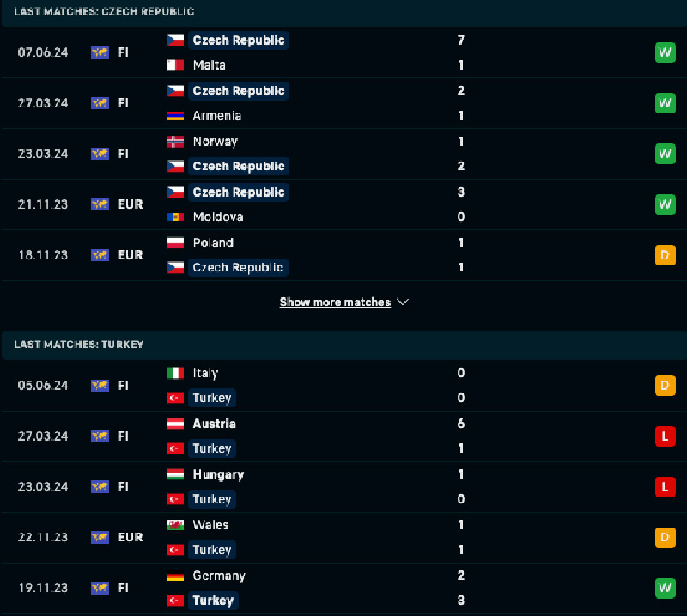Click the EUR competition label for 22.11.23
The width and height of the screenshot is (687, 616).
pyautogui.click(x=130, y=538)
